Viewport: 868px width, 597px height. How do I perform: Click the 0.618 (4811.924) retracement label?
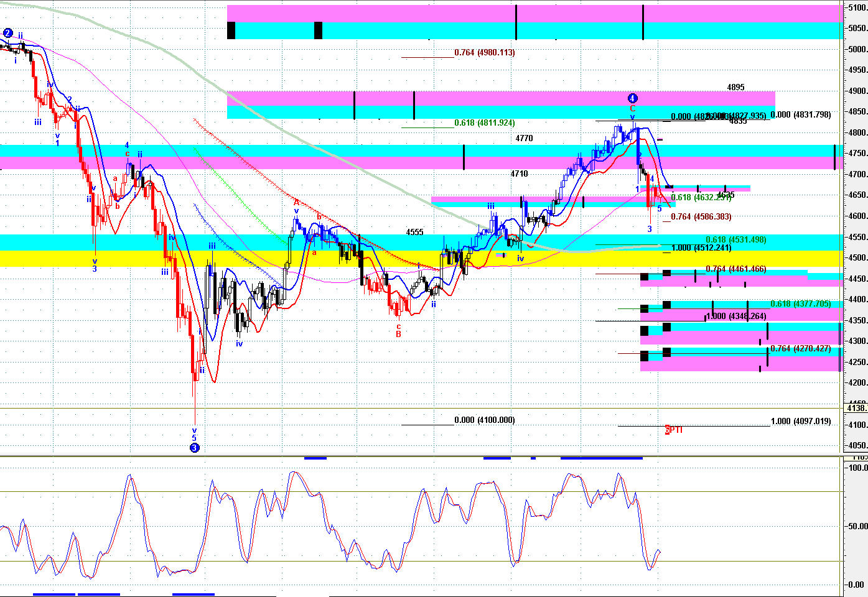[484, 123]
